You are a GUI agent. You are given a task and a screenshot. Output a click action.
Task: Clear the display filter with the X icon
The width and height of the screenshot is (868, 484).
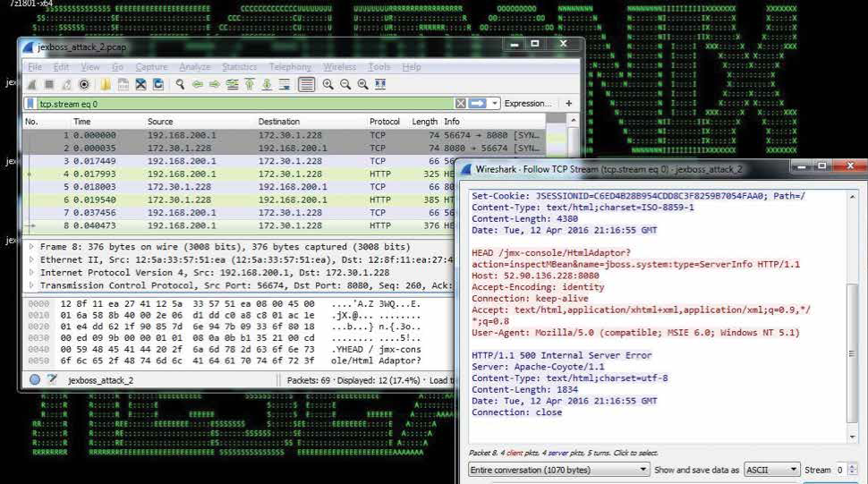[x=461, y=104]
